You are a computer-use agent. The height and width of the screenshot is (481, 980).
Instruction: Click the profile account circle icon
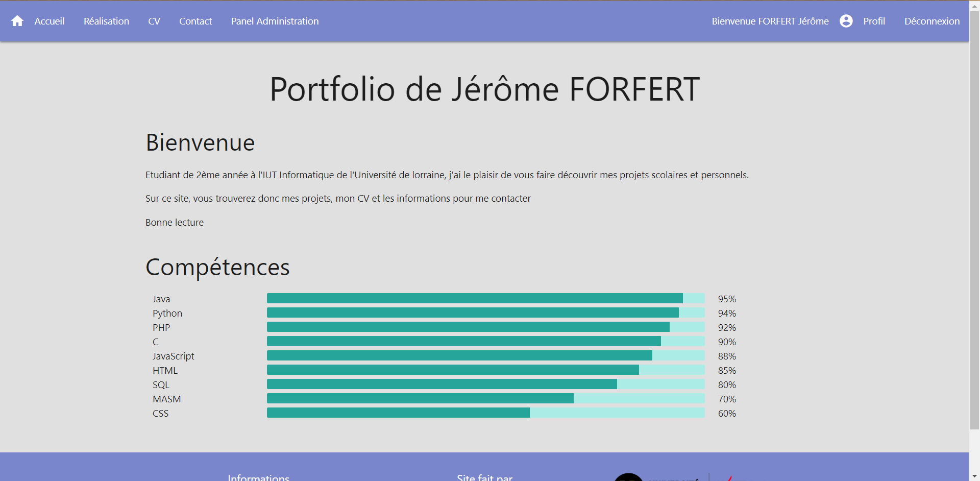846,21
